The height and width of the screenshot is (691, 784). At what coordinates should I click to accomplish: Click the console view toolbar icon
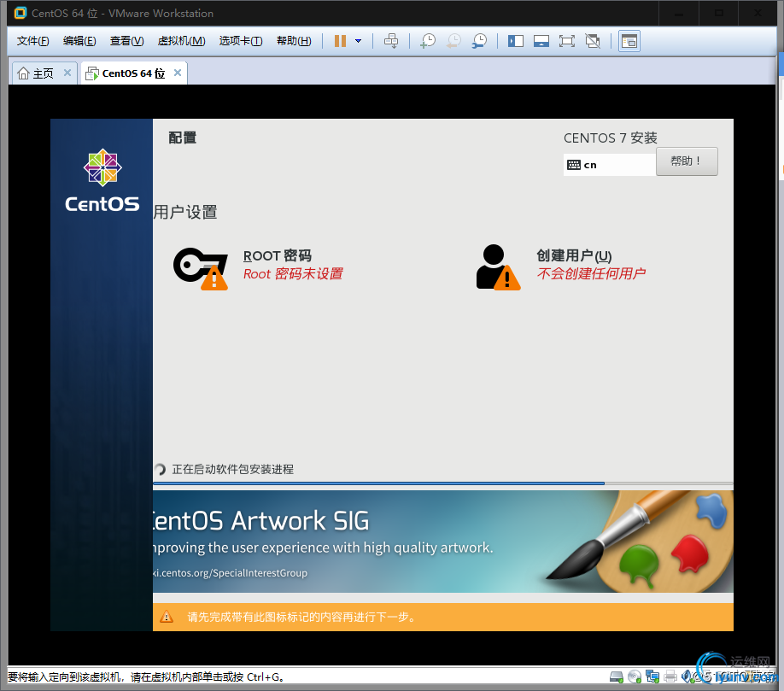click(629, 41)
